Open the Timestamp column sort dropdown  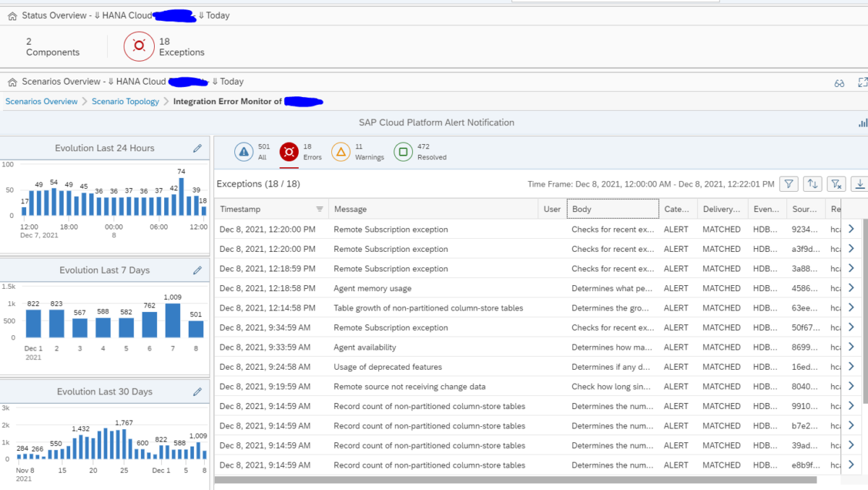(x=318, y=208)
